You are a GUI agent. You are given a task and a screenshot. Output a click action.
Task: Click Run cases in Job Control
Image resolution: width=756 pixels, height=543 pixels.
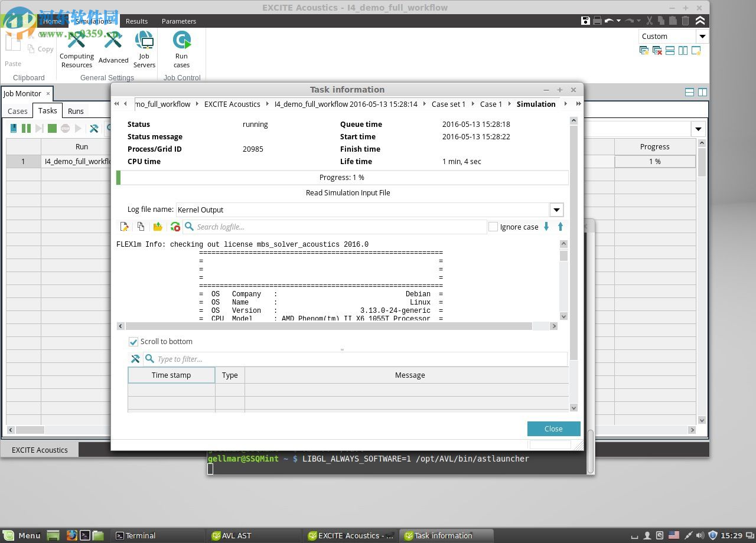point(181,50)
